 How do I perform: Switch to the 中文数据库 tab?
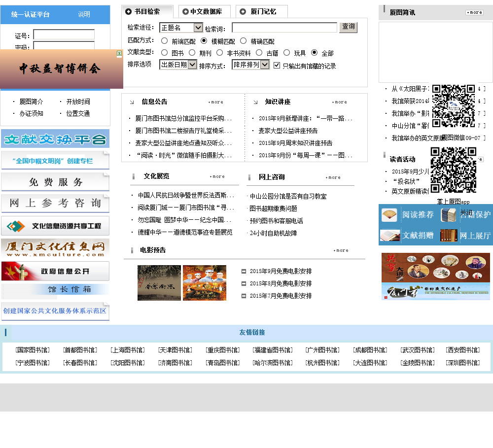(x=205, y=12)
